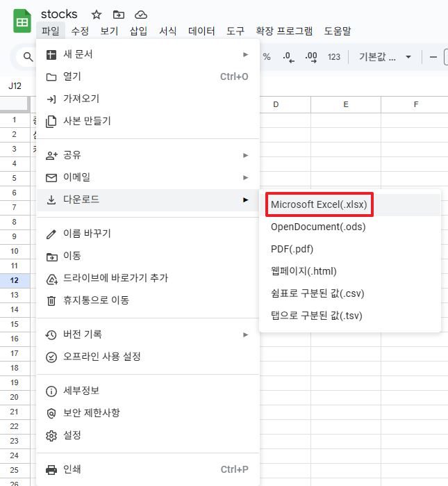Open 세부정보 details
This screenshot has height=486, width=448.
point(148,391)
